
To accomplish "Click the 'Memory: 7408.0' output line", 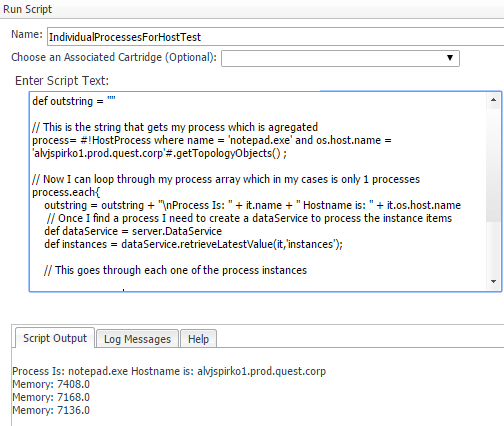I will pos(51,384).
